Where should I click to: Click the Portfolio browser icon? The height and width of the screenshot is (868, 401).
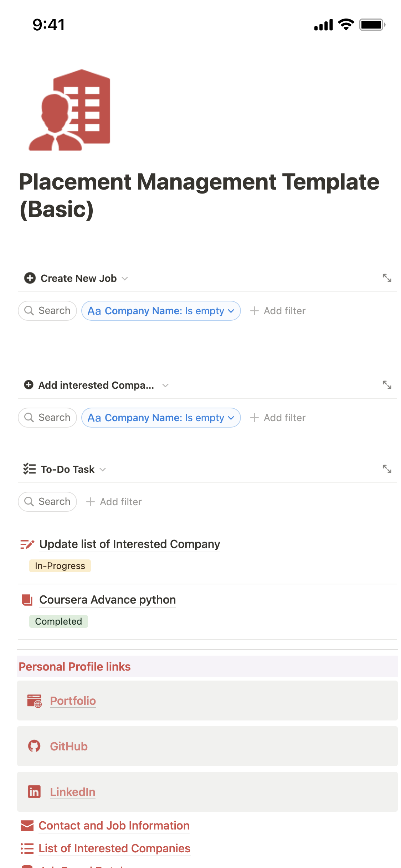tap(34, 701)
